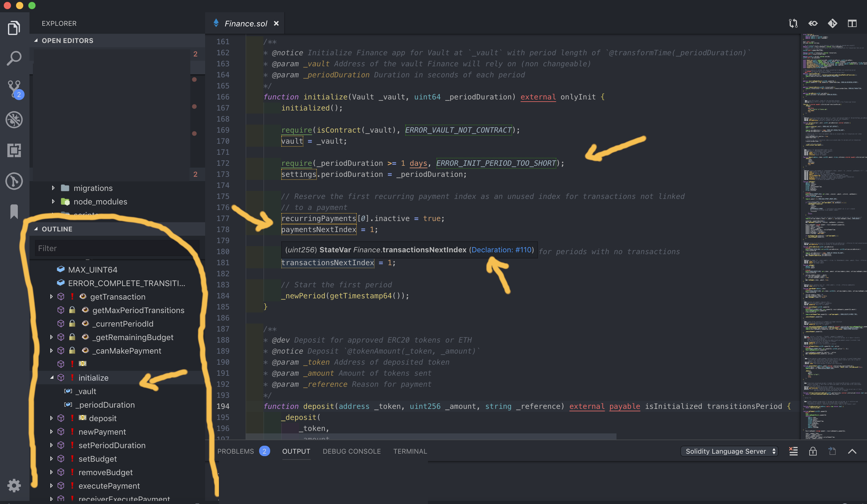867x504 pixels.
Task: Expand getTransaction in the outline
Action: [x=51, y=297]
